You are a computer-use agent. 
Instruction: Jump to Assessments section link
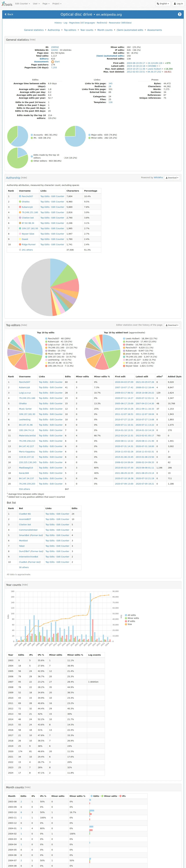[155, 30]
